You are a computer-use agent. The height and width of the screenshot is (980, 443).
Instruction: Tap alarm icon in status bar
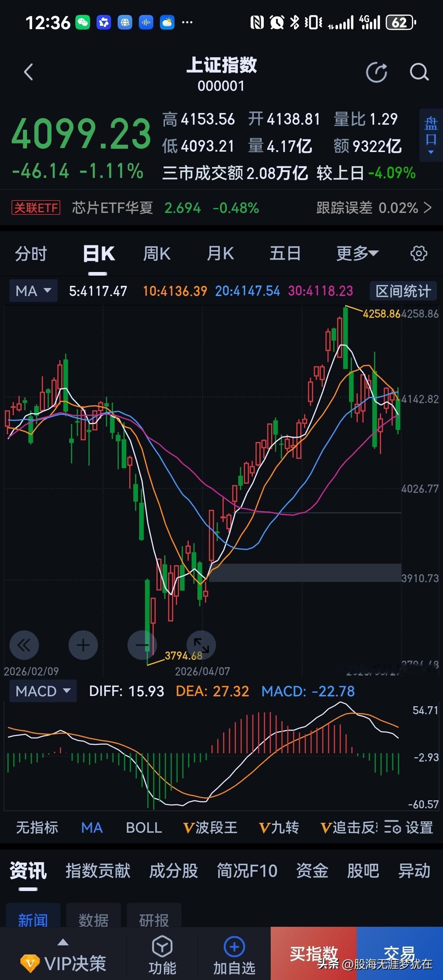coord(277,23)
